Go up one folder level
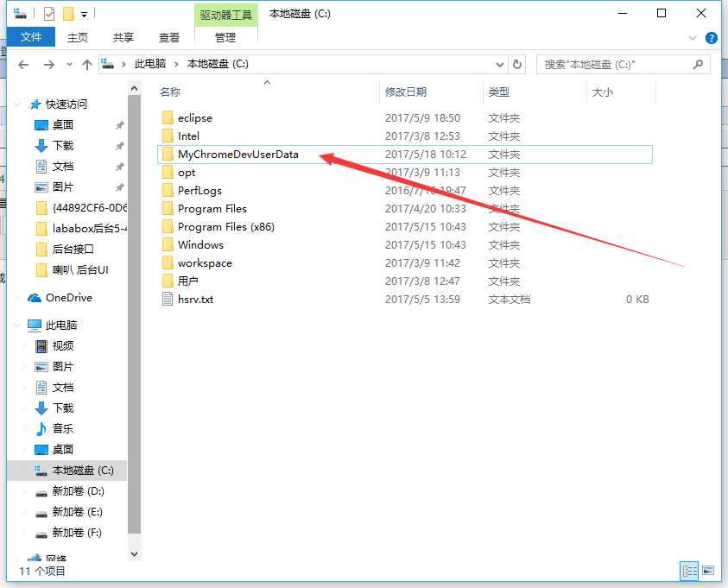 tap(87, 65)
